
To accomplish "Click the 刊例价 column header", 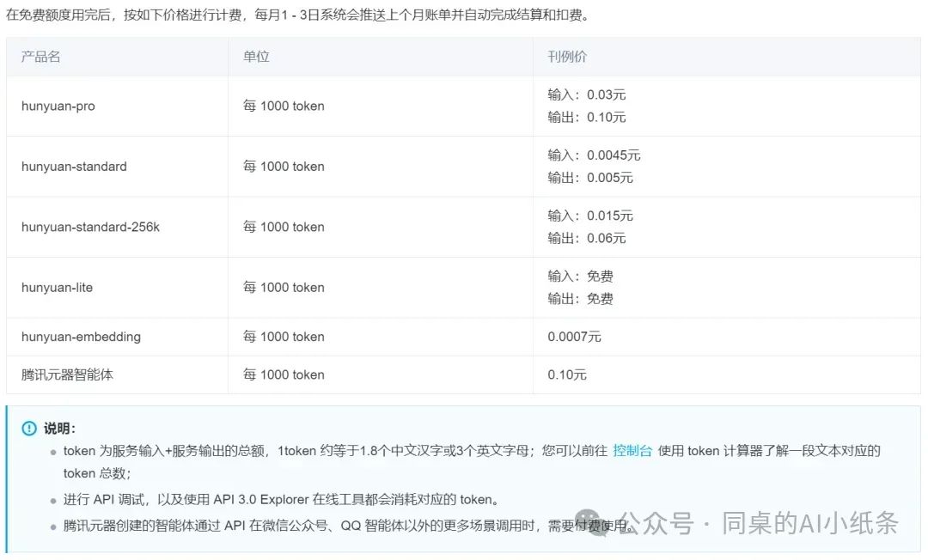I will 727,57.
